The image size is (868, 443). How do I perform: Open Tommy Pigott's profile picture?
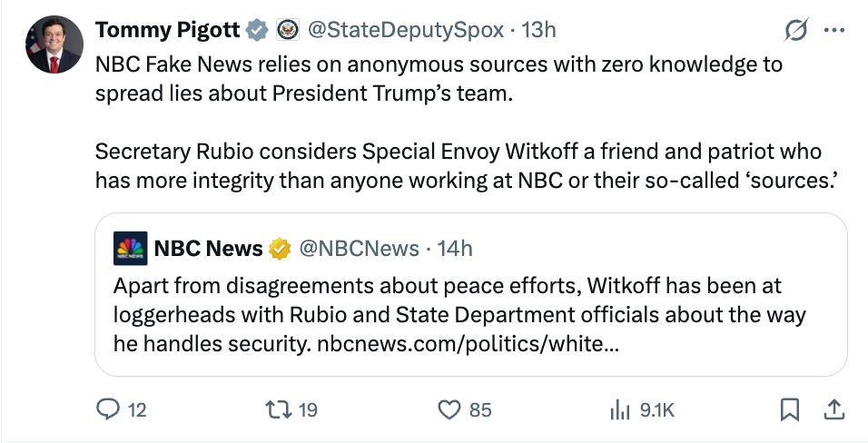coord(54,44)
